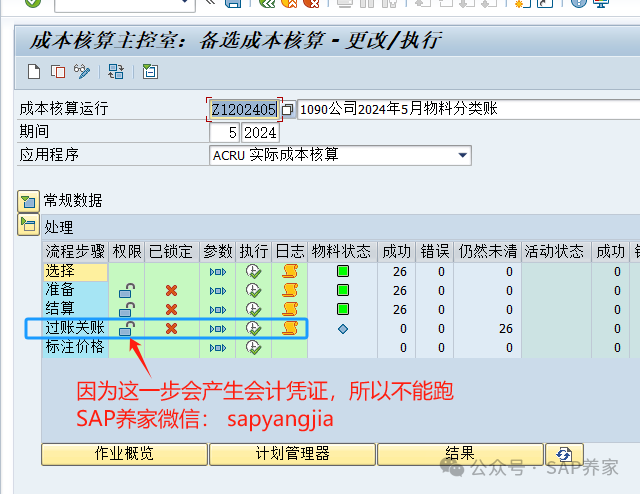Click the 参数 column header

point(218,251)
